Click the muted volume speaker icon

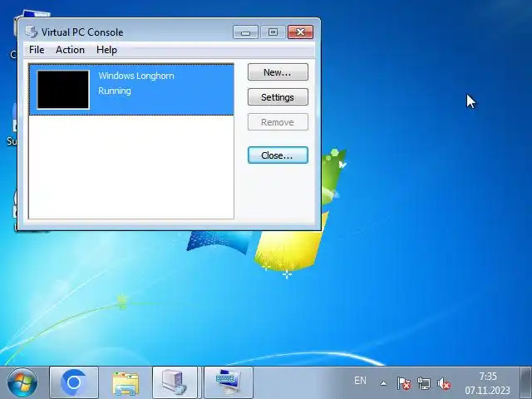coord(444,384)
